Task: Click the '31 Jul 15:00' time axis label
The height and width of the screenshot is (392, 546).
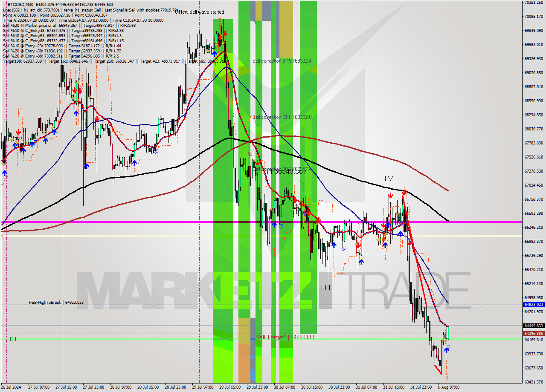Action: tap(393, 387)
